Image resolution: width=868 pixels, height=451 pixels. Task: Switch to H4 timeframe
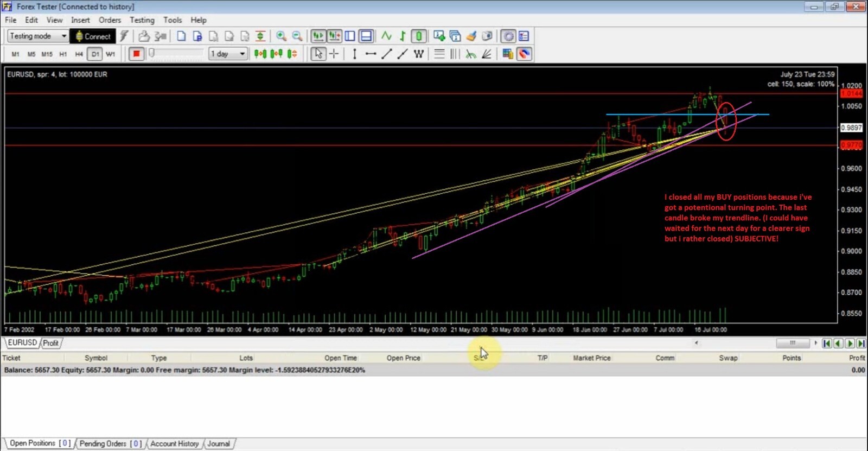coord(79,54)
